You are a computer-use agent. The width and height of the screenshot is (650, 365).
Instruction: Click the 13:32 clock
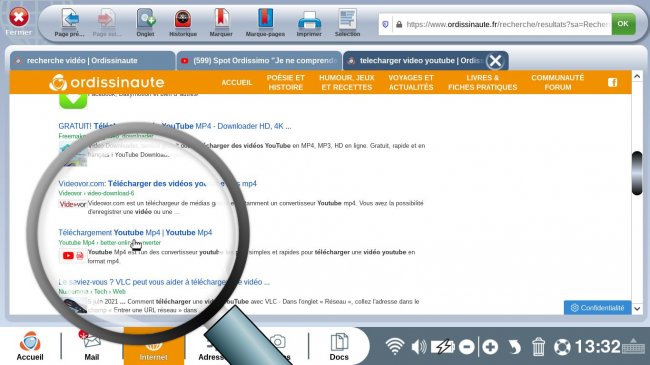[x=597, y=347]
